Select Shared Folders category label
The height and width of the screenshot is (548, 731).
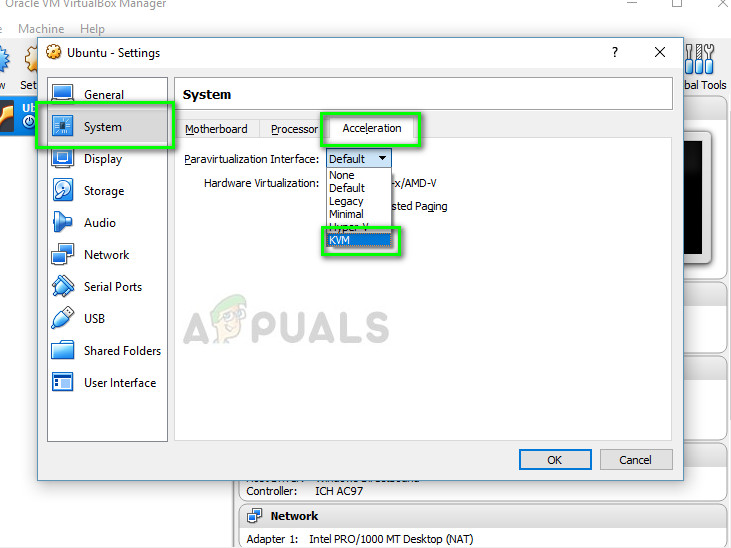coord(122,351)
